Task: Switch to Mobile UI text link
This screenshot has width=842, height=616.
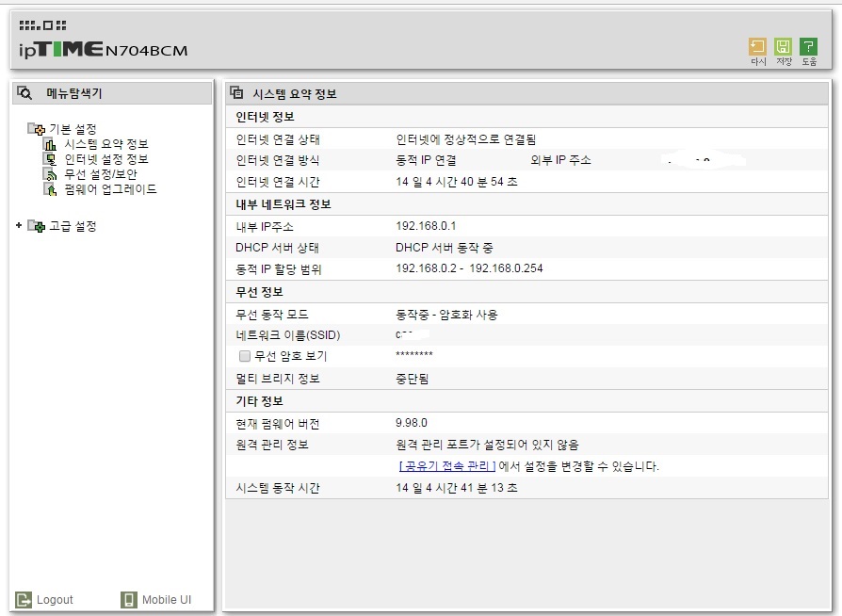Action: pyautogui.click(x=167, y=599)
